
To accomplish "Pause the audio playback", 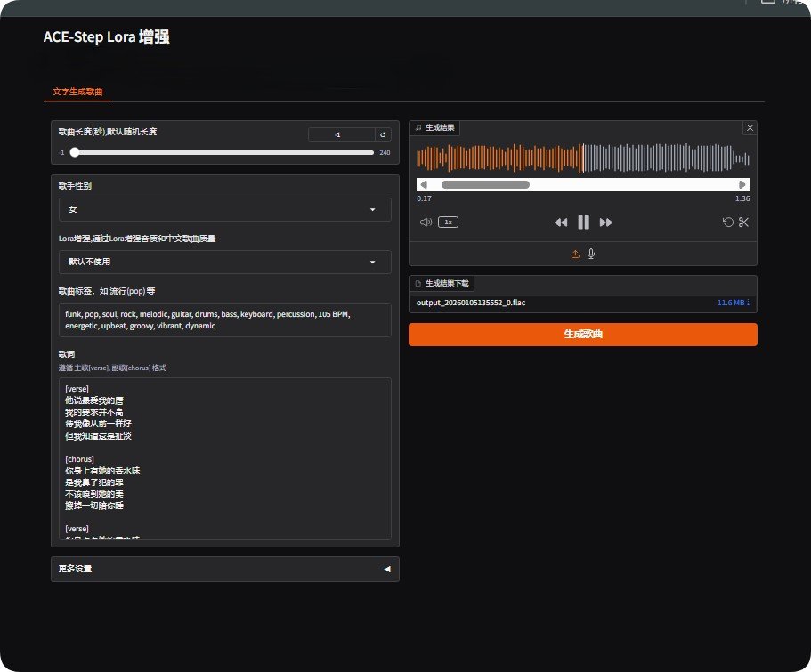I will pyautogui.click(x=583, y=223).
